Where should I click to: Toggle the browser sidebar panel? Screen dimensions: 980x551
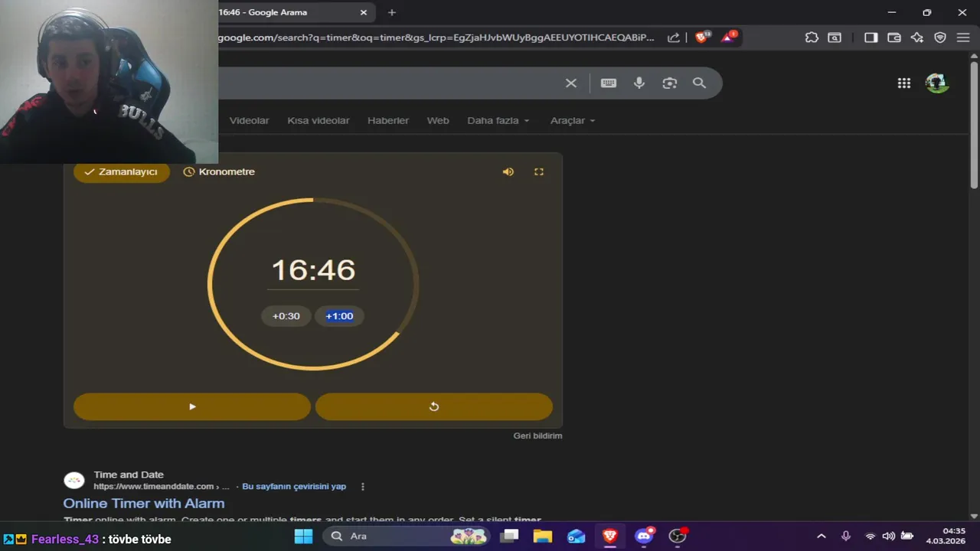(x=871, y=37)
